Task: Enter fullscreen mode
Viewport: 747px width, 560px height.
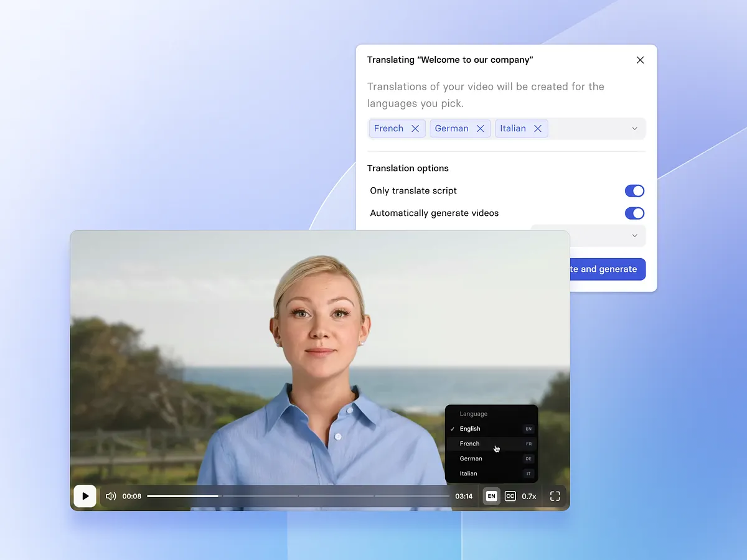Action: [555, 496]
